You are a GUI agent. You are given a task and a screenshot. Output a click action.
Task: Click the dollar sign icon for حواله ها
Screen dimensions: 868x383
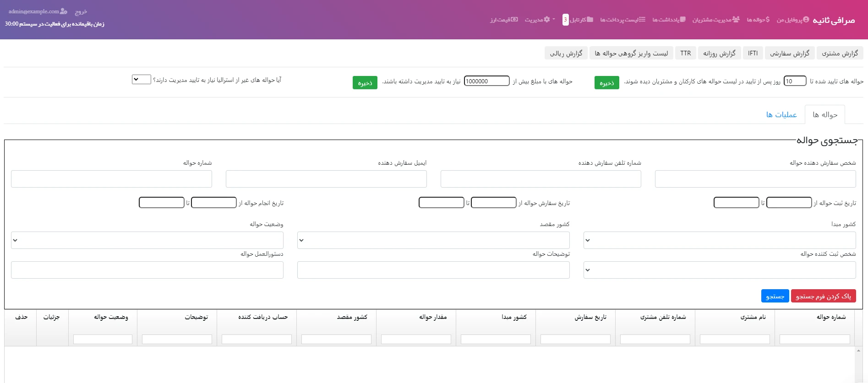[x=767, y=20]
